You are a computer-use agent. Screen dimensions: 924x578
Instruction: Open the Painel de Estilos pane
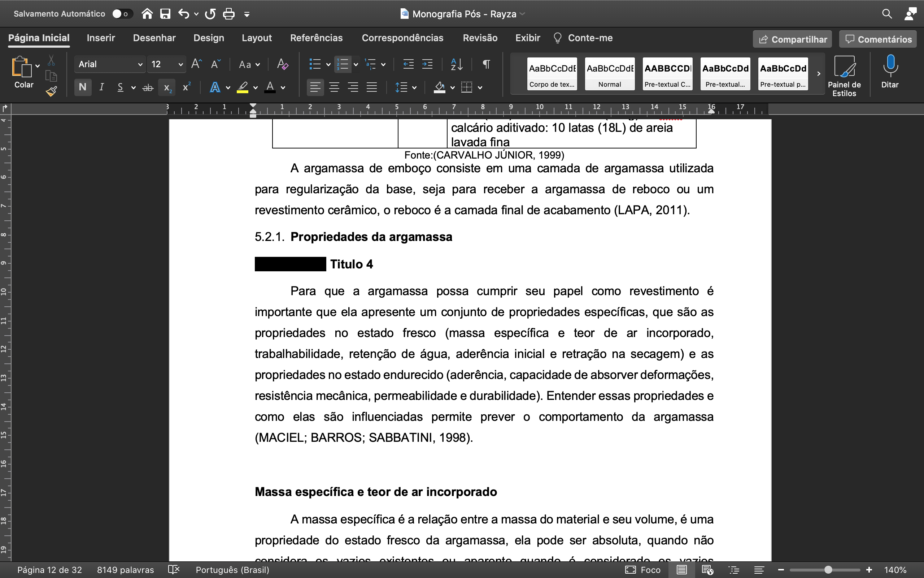coord(844,76)
